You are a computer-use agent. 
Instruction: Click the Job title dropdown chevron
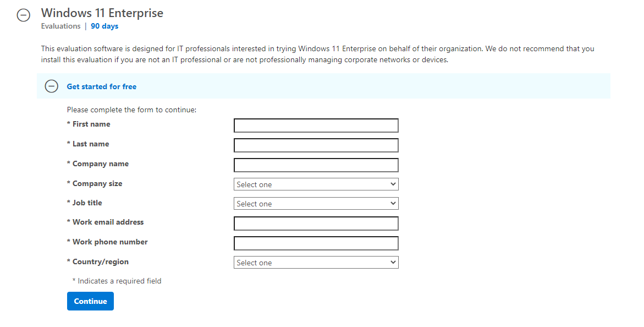(x=393, y=203)
